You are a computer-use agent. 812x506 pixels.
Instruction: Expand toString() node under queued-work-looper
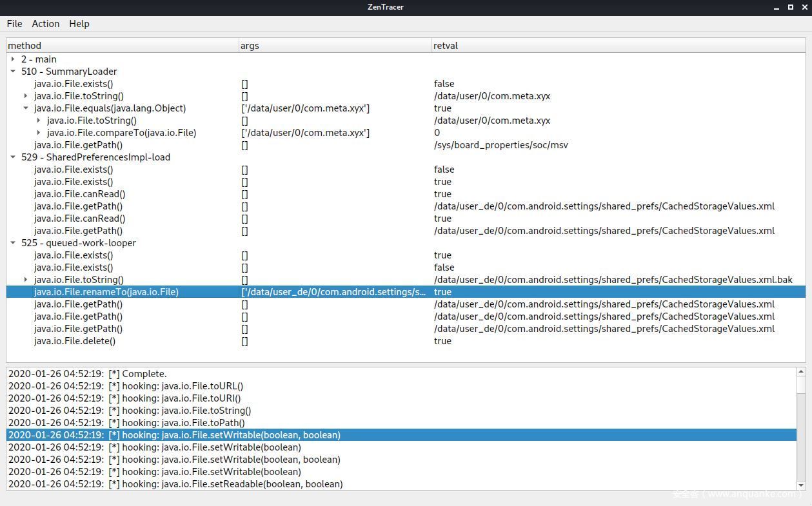coord(25,279)
